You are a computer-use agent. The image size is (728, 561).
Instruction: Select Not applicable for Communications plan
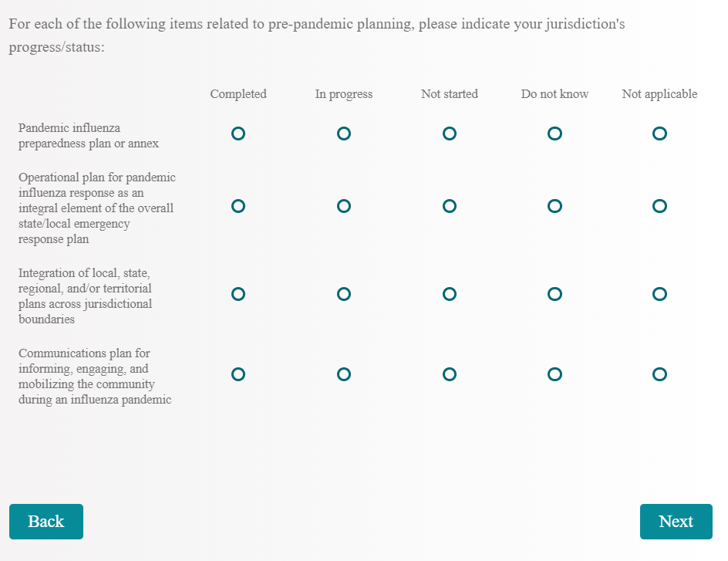click(659, 374)
